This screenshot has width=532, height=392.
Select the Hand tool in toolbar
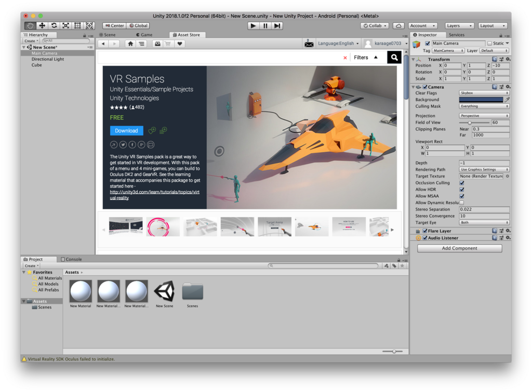tap(30, 25)
